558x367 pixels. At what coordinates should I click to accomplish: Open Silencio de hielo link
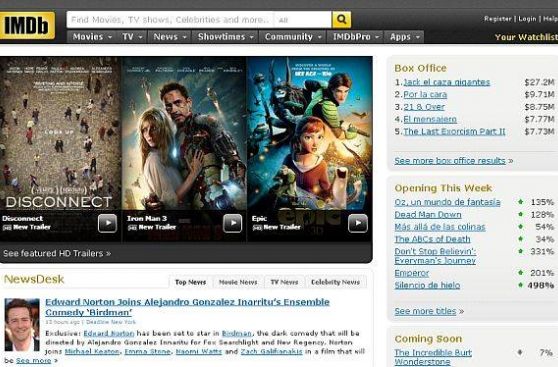click(x=427, y=285)
